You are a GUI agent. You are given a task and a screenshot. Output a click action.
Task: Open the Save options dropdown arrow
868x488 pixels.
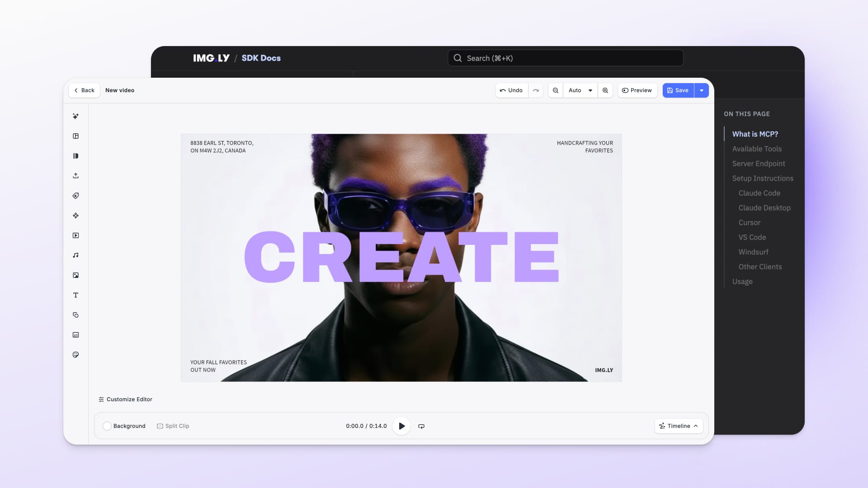pyautogui.click(x=701, y=90)
